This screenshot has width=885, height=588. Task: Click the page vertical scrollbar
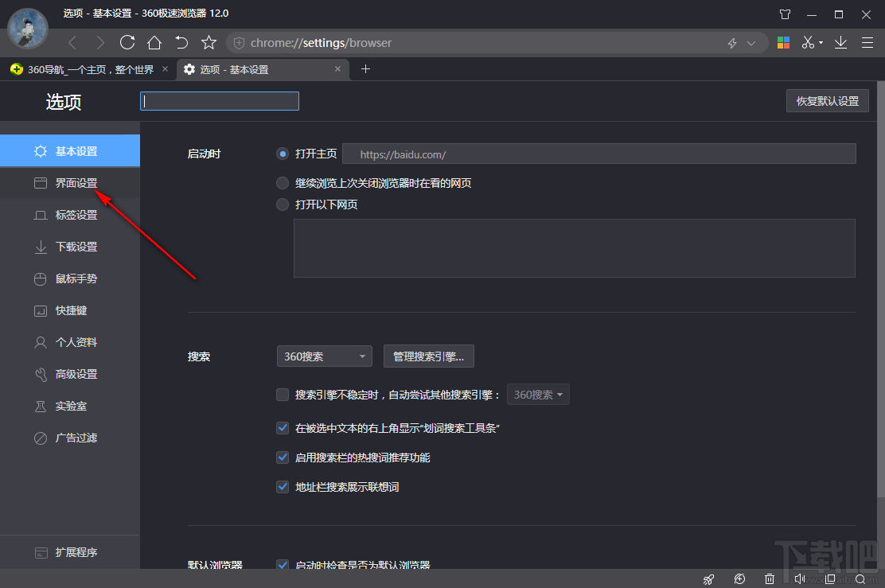881,290
